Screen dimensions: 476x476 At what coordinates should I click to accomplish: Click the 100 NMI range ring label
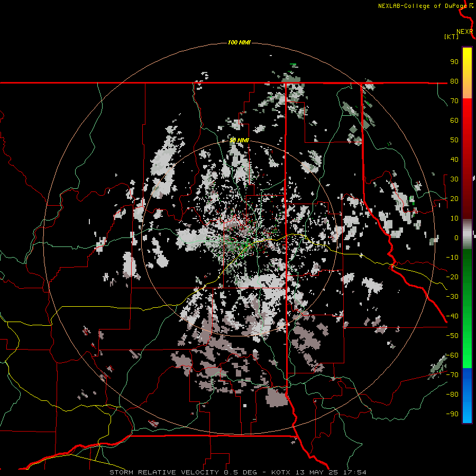239,42
